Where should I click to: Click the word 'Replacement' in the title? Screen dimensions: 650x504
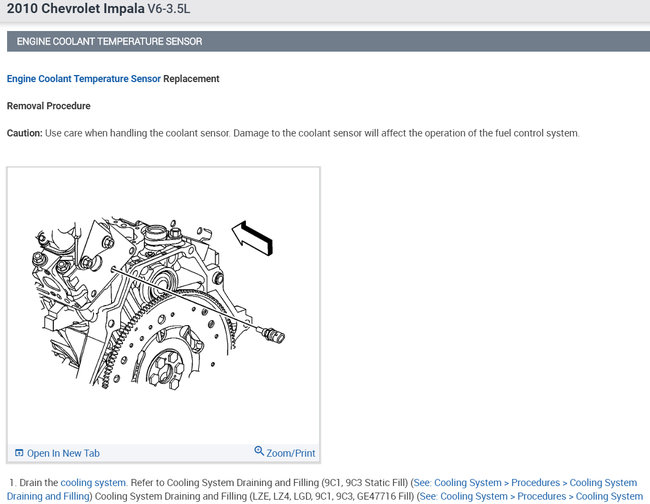191,79
